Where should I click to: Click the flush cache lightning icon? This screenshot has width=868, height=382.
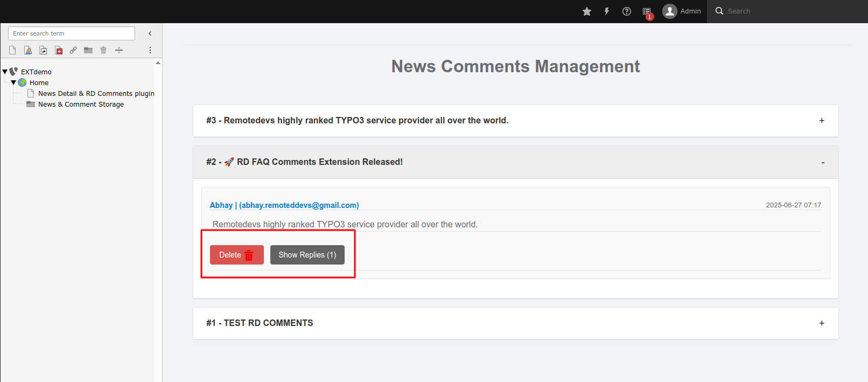point(607,11)
